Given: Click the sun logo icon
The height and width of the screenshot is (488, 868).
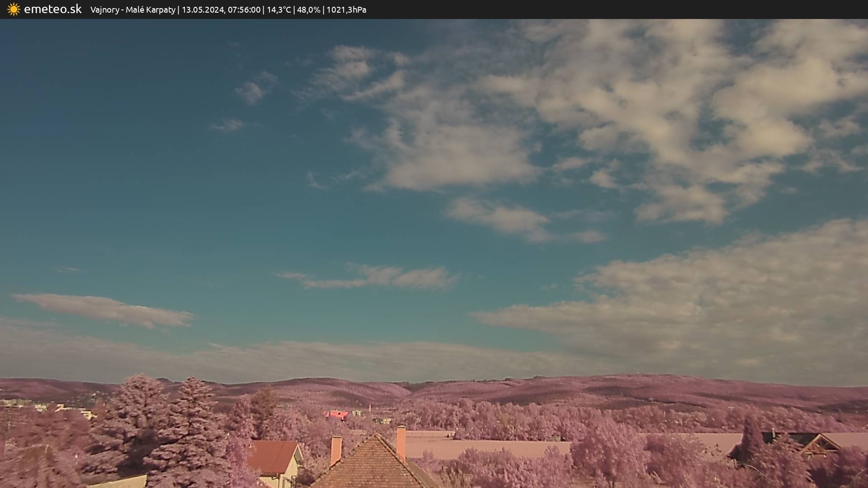Looking at the screenshot, I should pos(14,9).
